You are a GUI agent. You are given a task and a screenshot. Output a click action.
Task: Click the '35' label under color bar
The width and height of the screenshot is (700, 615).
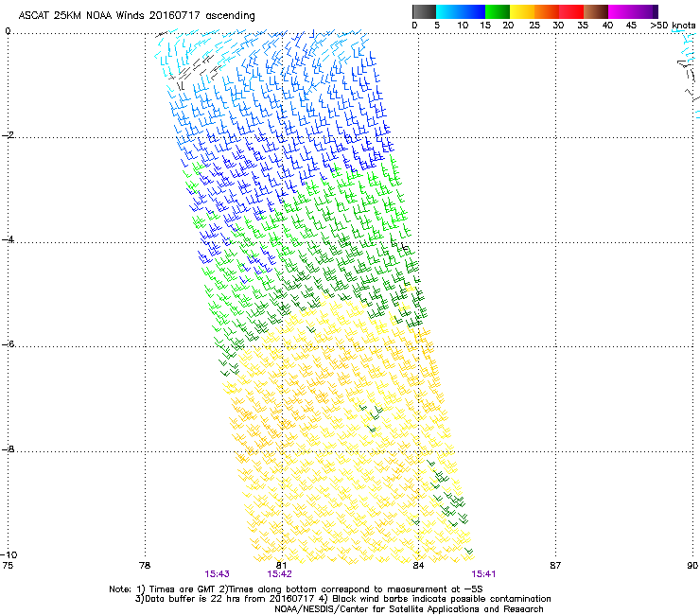click(583, 26)
